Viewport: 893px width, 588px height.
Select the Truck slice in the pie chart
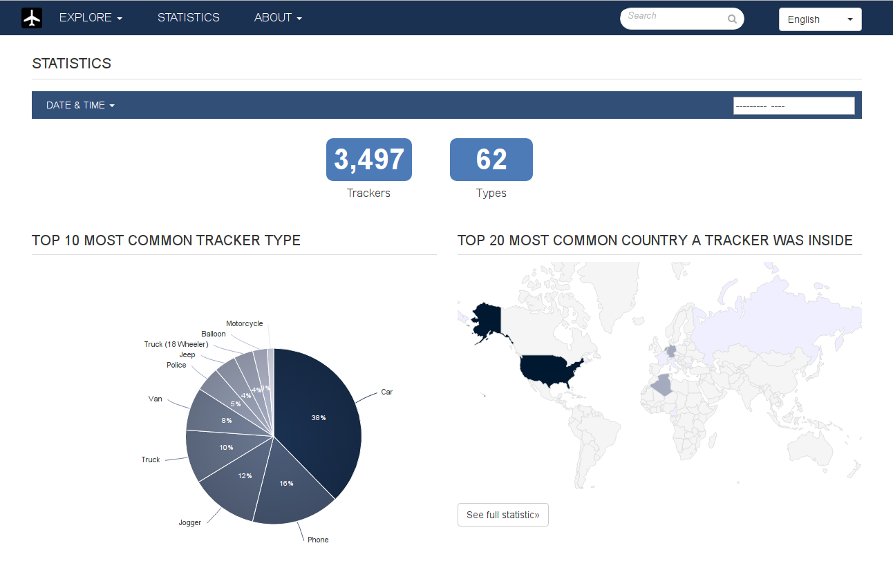click(227, 447)
